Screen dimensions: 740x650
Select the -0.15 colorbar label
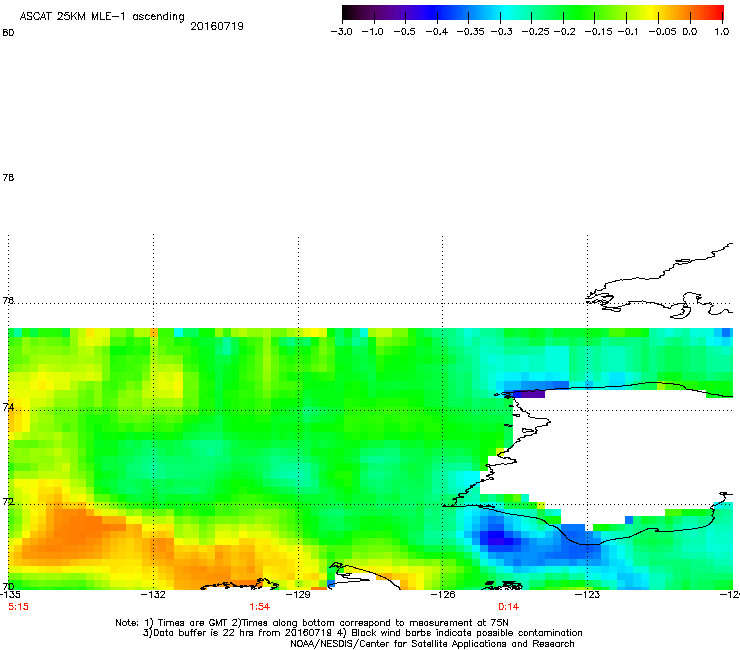(598, 32)
